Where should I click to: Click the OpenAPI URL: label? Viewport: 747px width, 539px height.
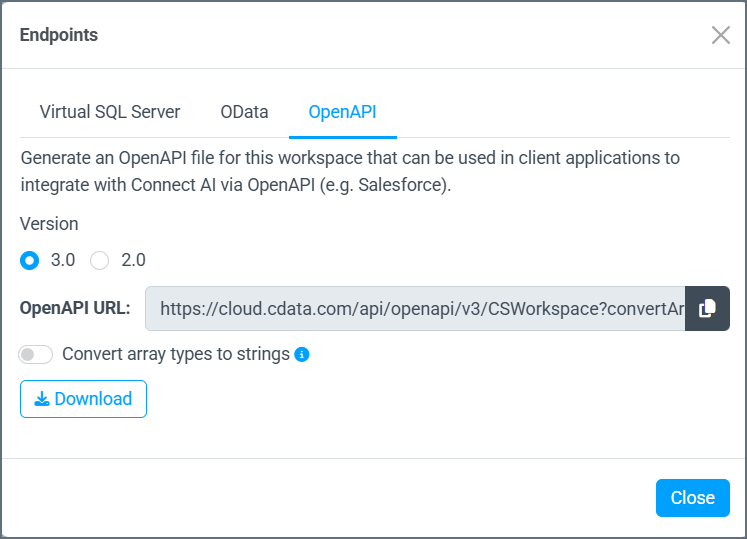pyautogui.click(x=75, y=308)
